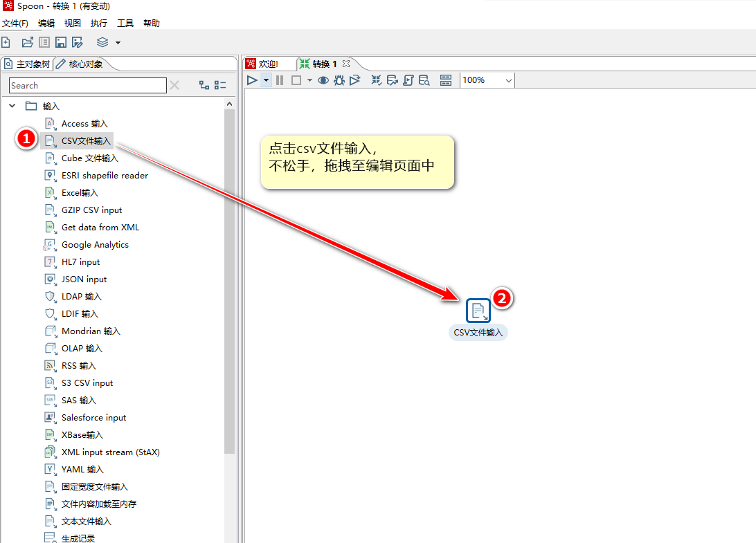Image resolution: width=756 pixels, height=543 pixels.
Task: Stop the transformation with the stop icon
Action: 296,80
